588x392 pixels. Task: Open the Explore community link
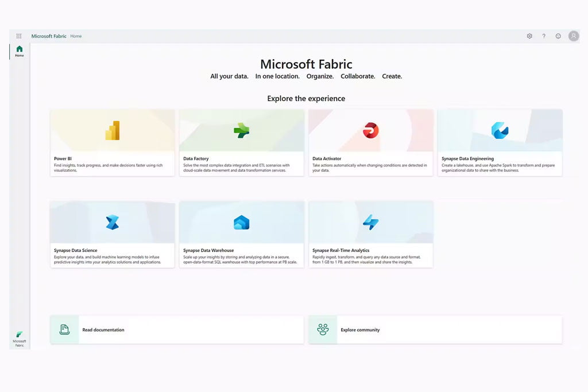[x=360, y=330]
